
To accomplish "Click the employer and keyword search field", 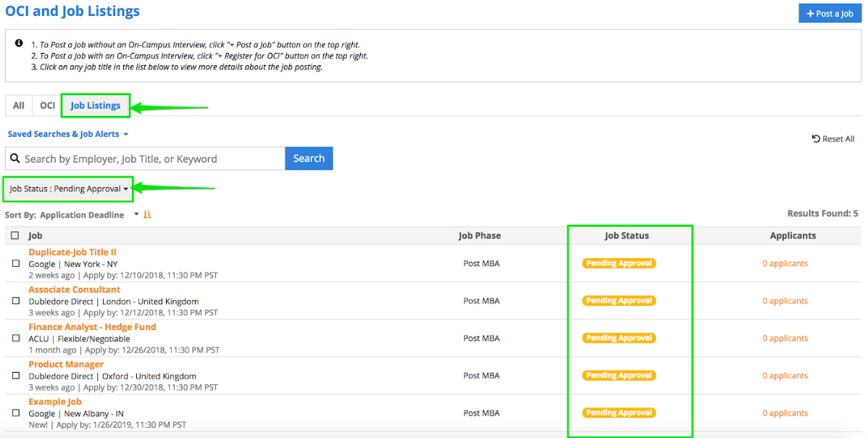I will coord(152,159).
